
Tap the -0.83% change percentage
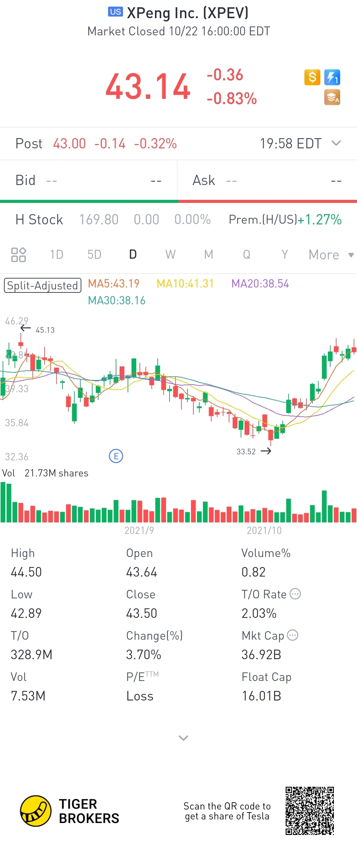pos(232,99)
